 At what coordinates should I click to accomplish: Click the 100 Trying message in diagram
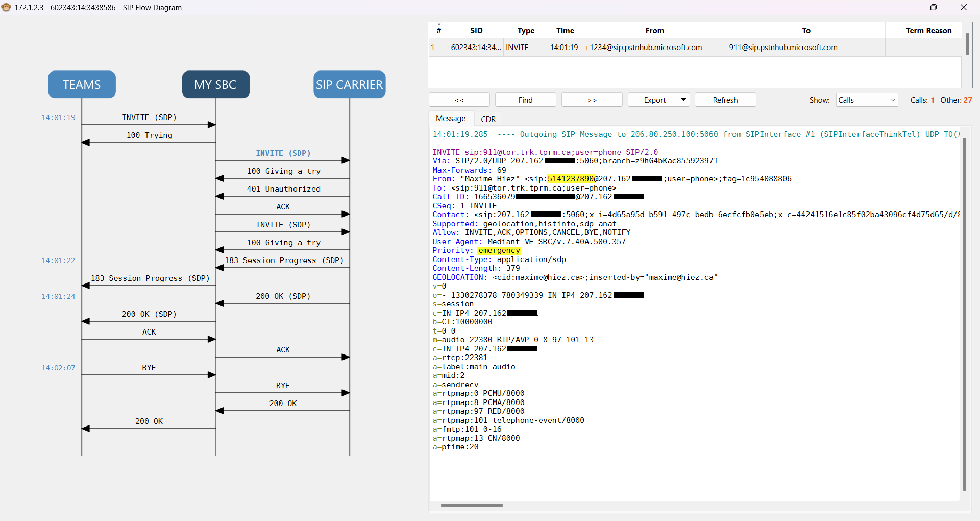(x=149, y=136)
